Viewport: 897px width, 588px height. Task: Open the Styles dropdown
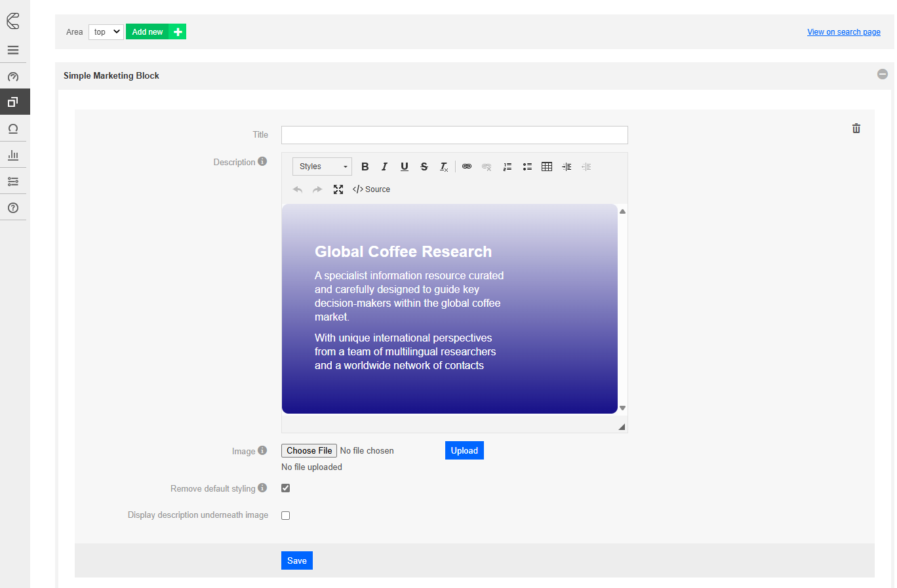tap(322, 167)
